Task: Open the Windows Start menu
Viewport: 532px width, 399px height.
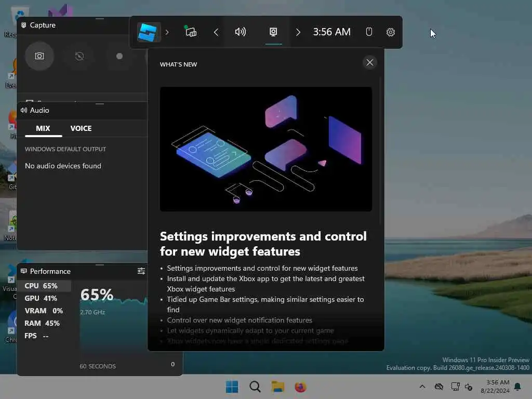Action: (x=232, y=387)
